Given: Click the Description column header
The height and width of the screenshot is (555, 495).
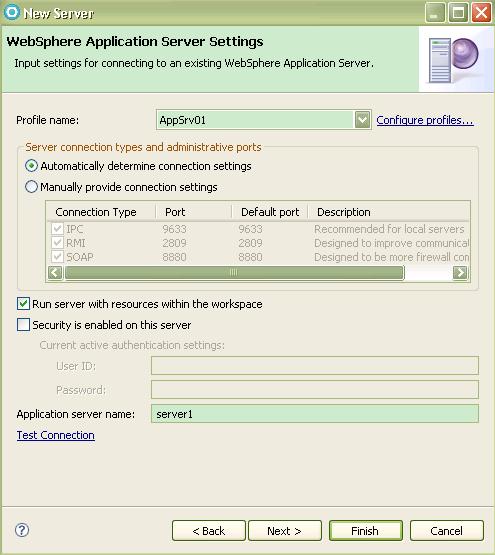Looking at the screenshot, I should click(x=389, y=212).
